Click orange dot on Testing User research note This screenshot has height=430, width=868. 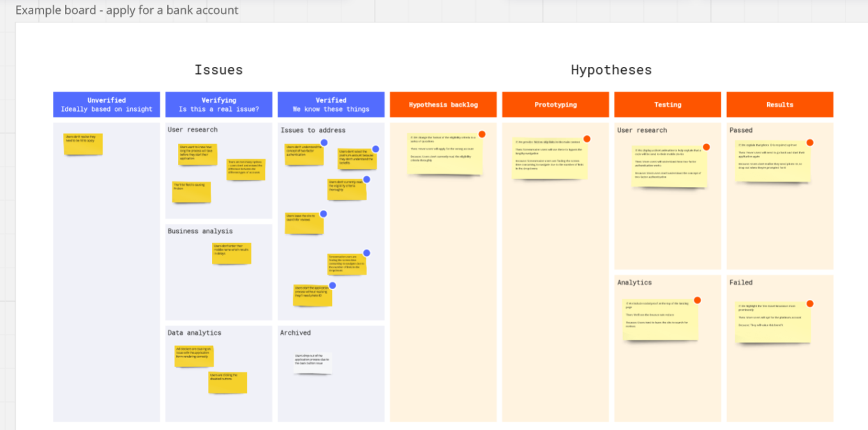click(707, 147)
